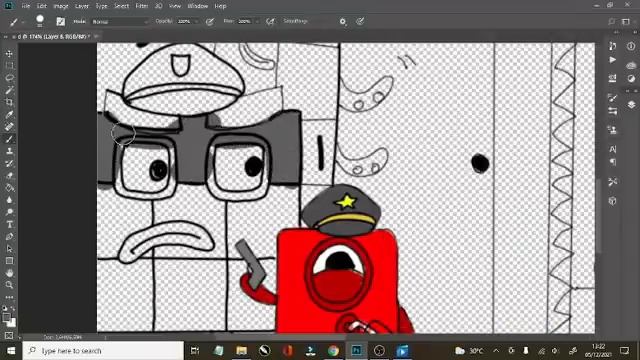This screenshot has width=640, height=360.
Task: Open the Paragraph panel icon
Action: (x=612, y=162)
